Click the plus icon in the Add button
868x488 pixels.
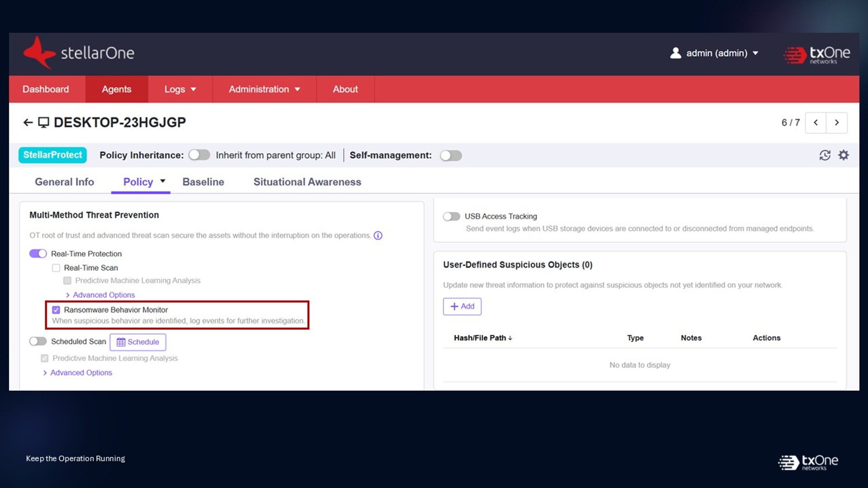point(454,306)
